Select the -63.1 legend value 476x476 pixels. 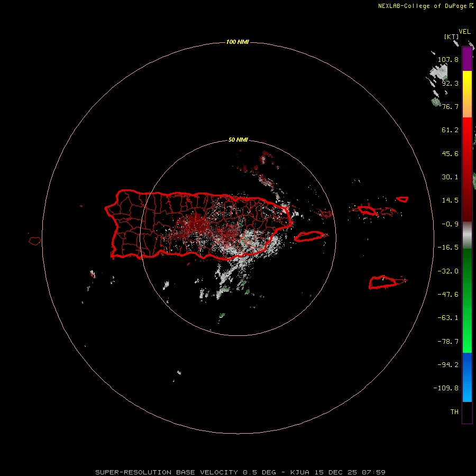tap(448, 318)
